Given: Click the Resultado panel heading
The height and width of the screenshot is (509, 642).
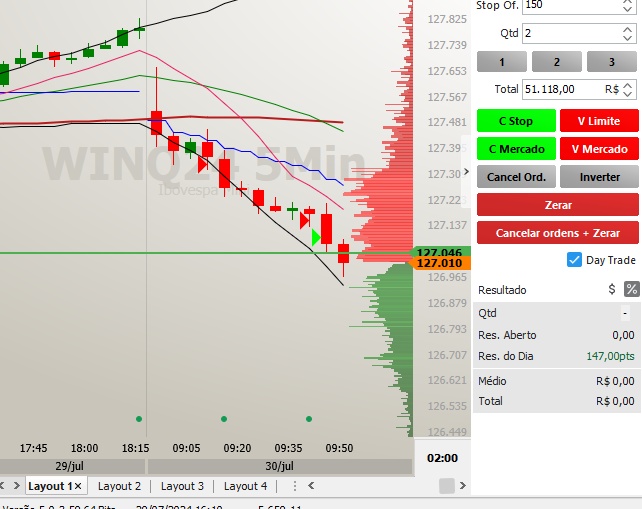Looking at the screenshot, I should coord(502,290).
